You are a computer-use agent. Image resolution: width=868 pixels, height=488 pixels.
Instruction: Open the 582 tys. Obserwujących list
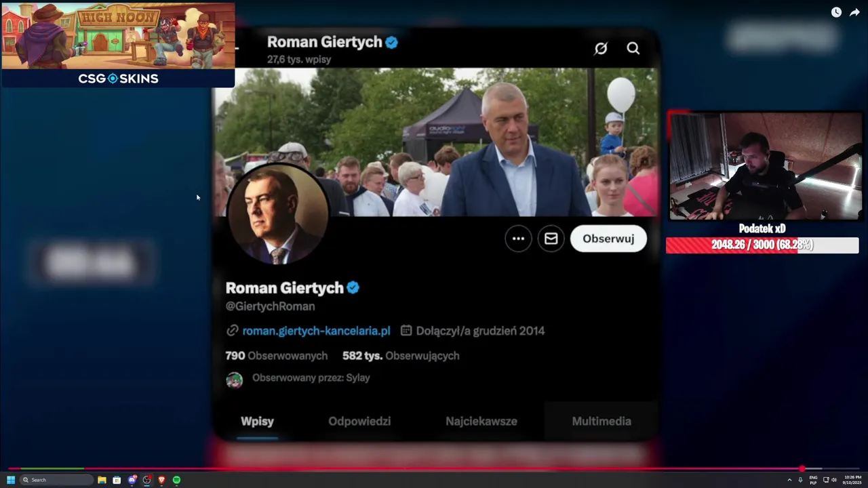pyautogui.click(x=401, y=355)
